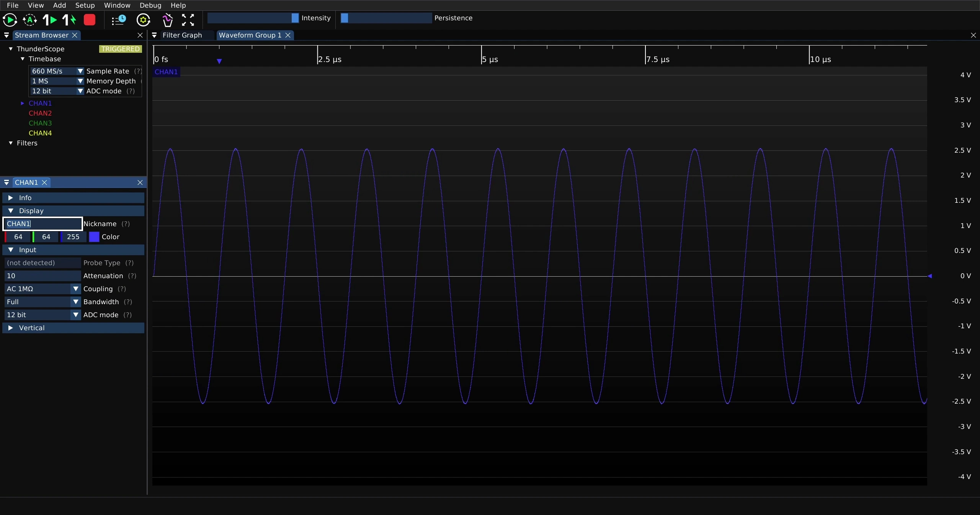Select CHAN4 in the stream browser
980x515 pixels.
(40, 133)
